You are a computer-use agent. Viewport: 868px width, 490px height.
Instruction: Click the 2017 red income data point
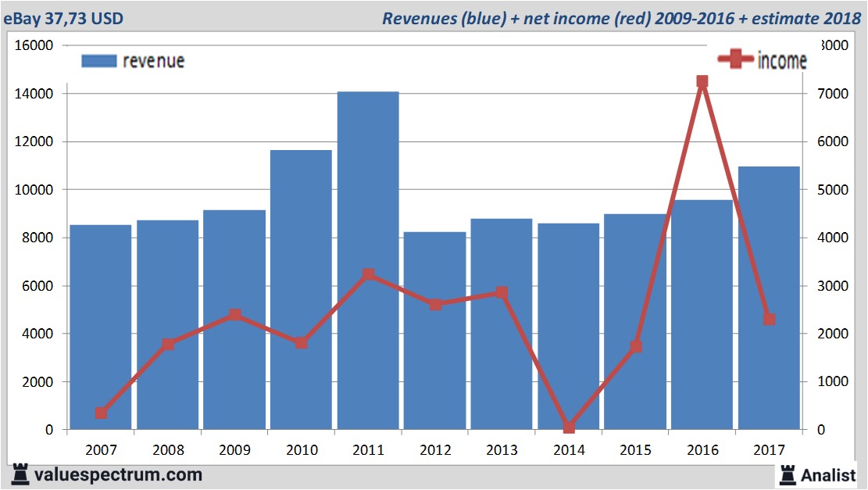tap(769, 320)
